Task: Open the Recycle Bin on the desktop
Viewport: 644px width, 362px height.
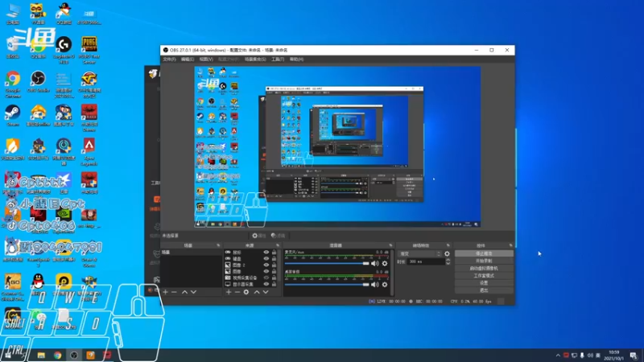Action: click(13, 47)
